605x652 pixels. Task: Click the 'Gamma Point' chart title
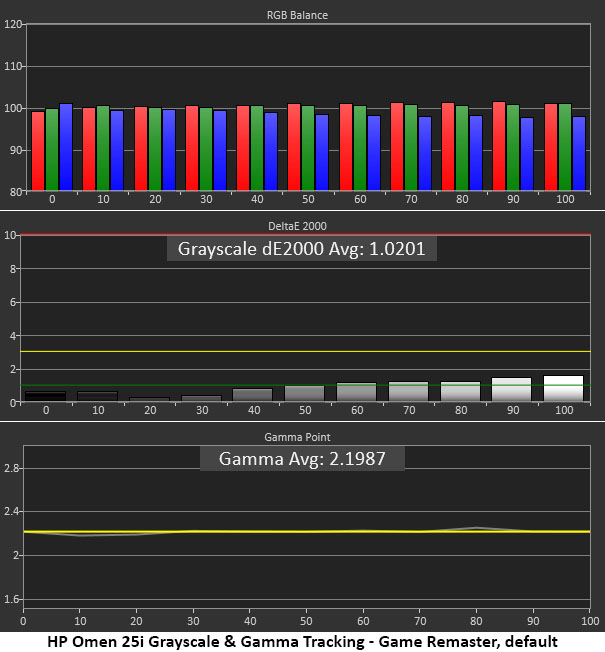click(297, 437)
